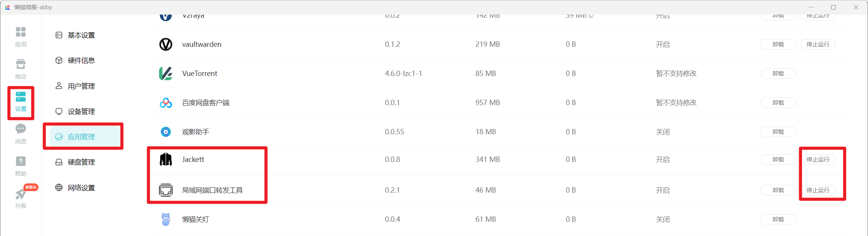
Task: Go to 用户管理 settings page
Action: (81, 86)
